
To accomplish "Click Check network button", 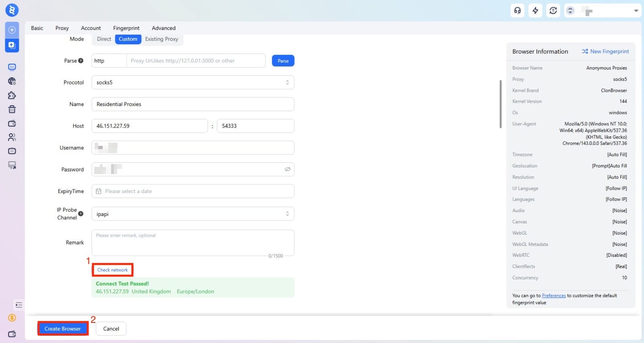I will (x=113, y=270).
